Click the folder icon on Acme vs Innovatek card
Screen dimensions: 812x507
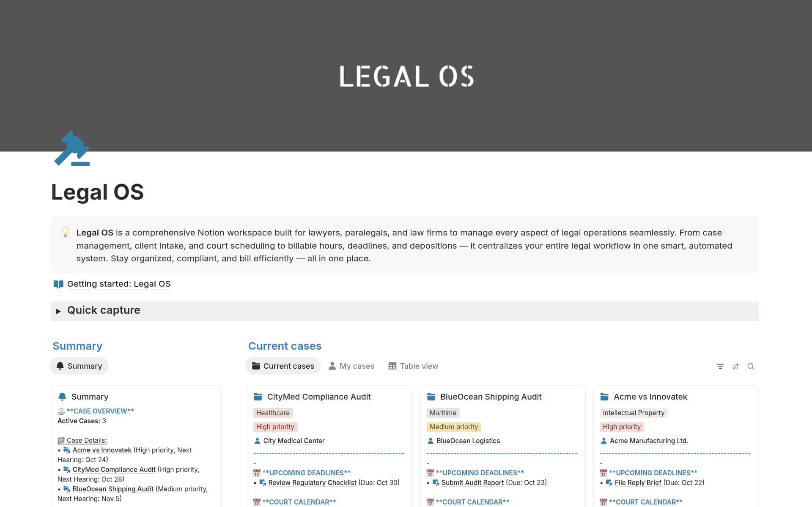(604, 397)
